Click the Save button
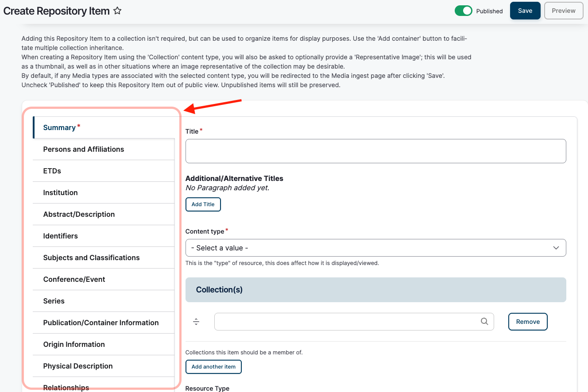588x392 pixels. tap(525, 11)
